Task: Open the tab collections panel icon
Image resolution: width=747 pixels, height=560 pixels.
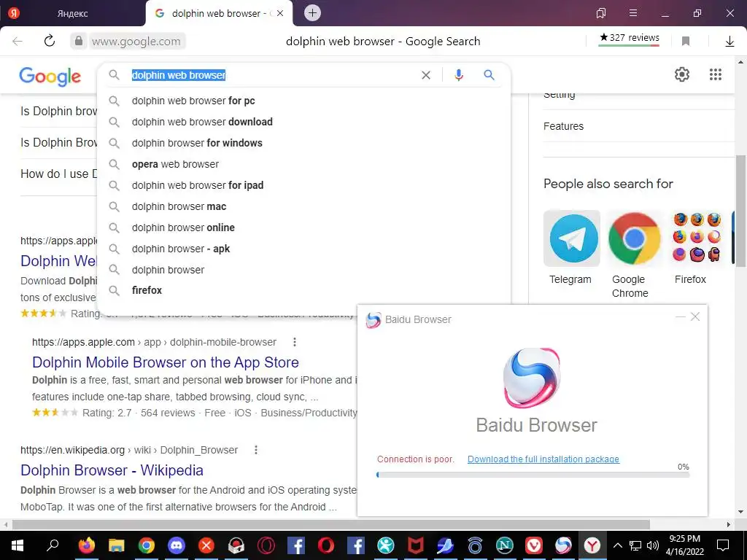Action: [601, 13]
